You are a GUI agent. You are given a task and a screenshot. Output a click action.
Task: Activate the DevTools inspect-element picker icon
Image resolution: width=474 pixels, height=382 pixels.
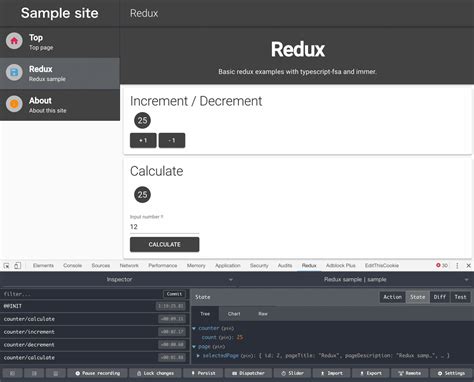pos(6,266)
